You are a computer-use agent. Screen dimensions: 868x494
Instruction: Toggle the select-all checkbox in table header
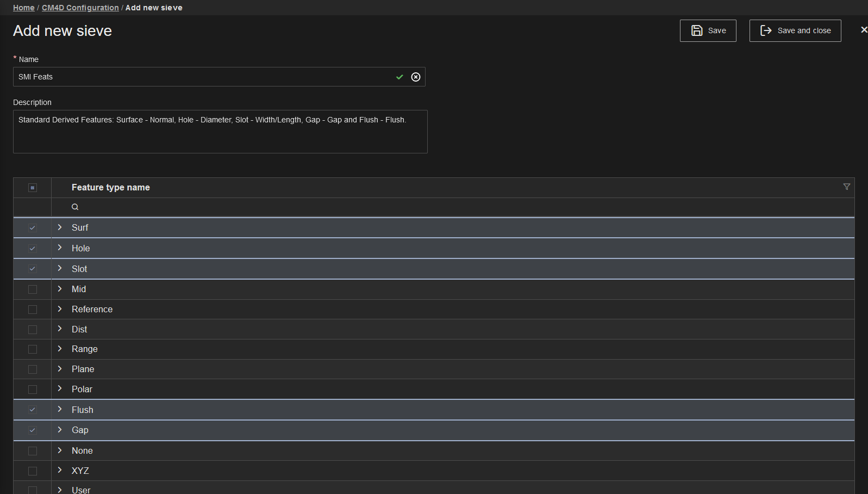[x=33, y=188]
